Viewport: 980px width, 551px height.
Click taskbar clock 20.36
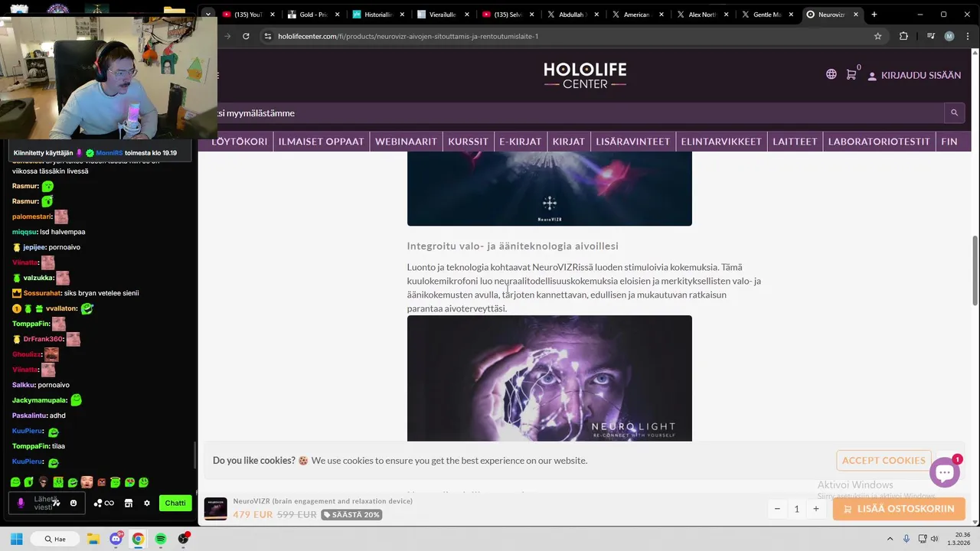coord(962,535)
